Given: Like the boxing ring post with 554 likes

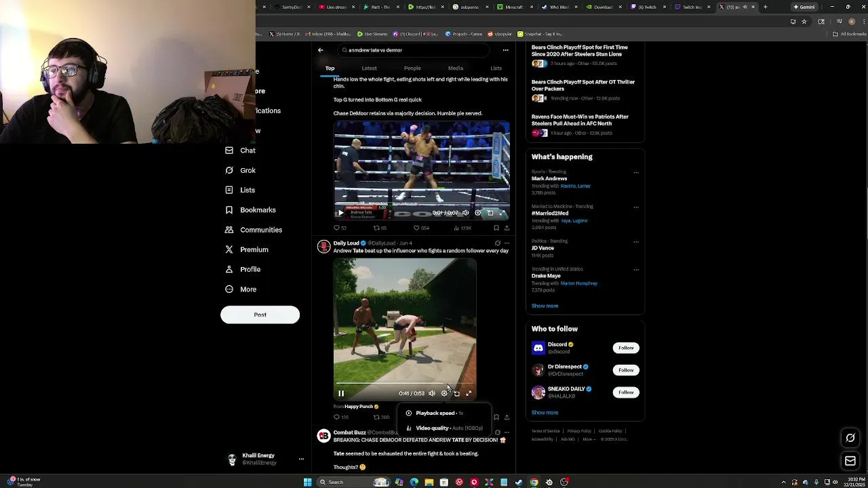Looking at the screenshot, I should click(421, 228).
